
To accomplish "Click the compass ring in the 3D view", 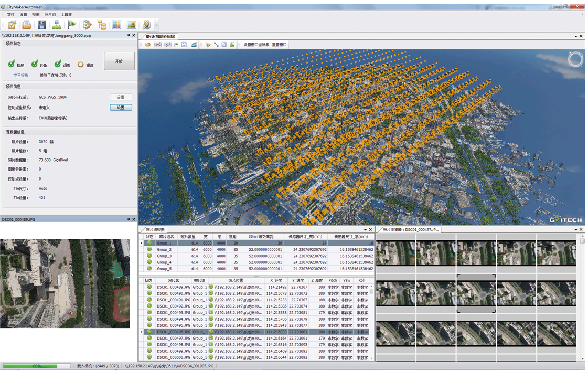I will 575,59.
